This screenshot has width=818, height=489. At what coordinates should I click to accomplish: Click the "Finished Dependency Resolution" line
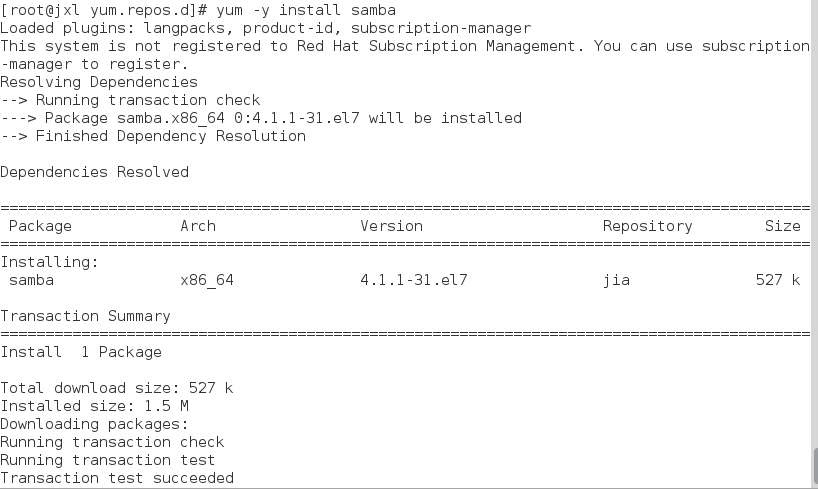click(x=162, y=136)
